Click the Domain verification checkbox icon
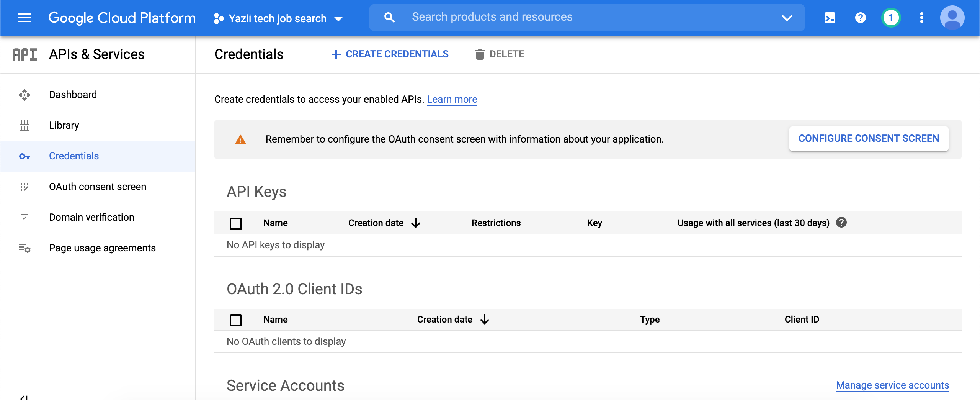Image resolution: width=980 pixels, height=400 pixels. [24, 218]
